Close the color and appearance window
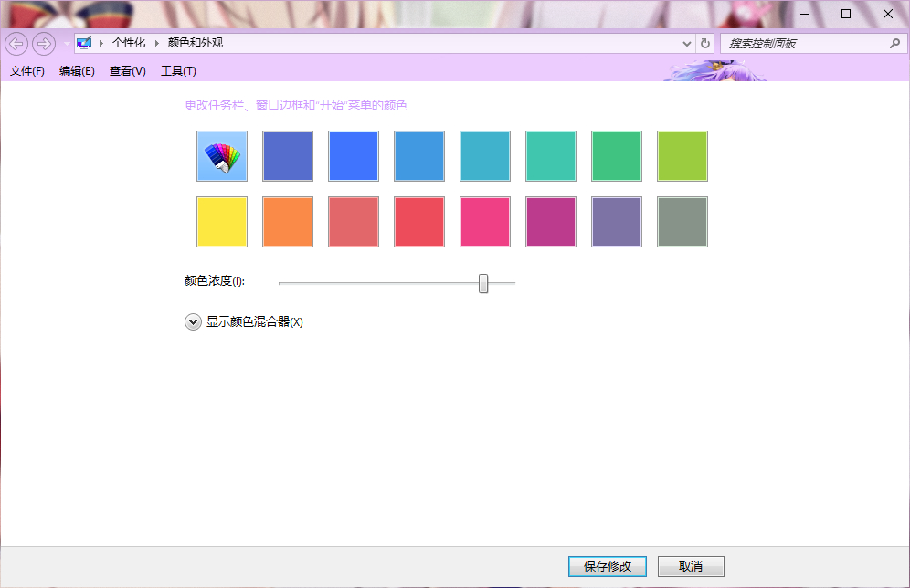 click(888, 14)
